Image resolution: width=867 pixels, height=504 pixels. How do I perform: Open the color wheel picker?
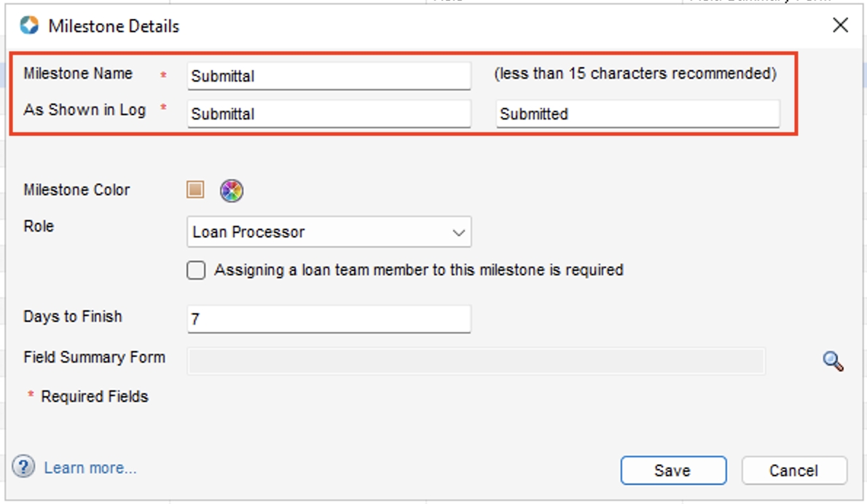[232, 191]
